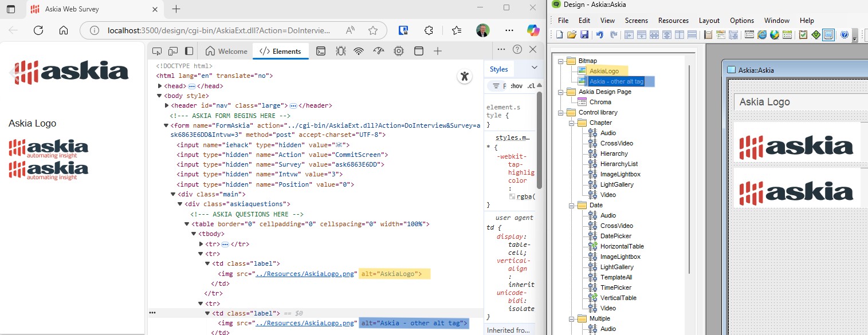Screen dimensions: 868x335
Task: Go to the browser home page
Action: click(64, 30)
